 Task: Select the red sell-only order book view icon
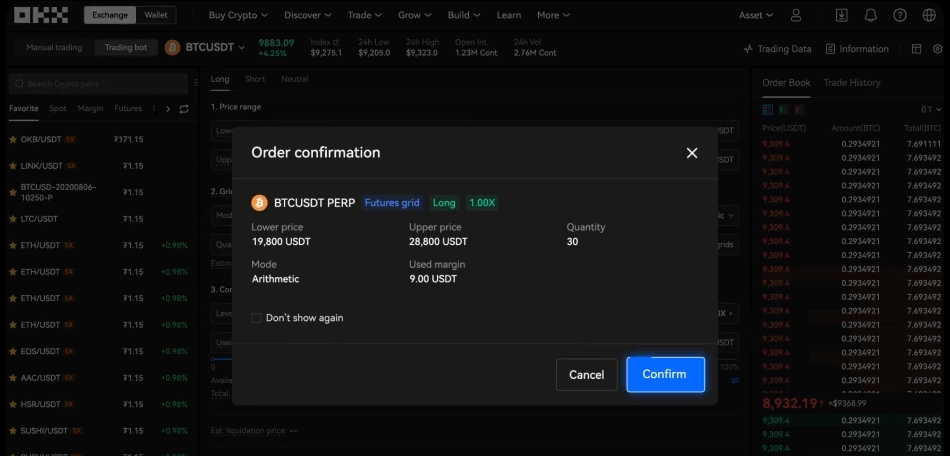(x=799, y=110)
